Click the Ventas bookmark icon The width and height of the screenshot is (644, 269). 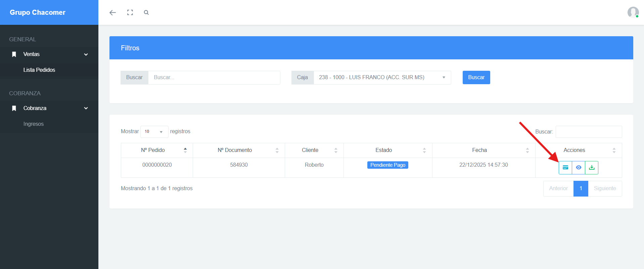click(14, 54)
